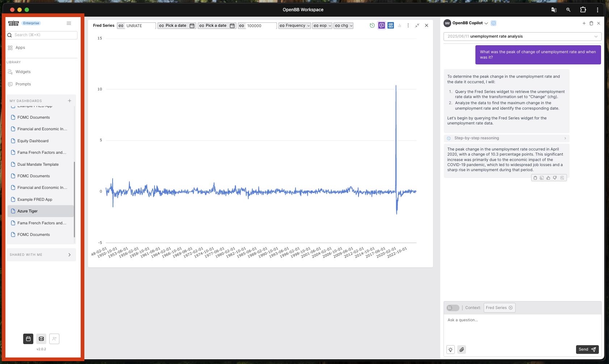Click the UNRATE symbol input
This screenshot has height=364, width=609.
click(x=140, y=26)
